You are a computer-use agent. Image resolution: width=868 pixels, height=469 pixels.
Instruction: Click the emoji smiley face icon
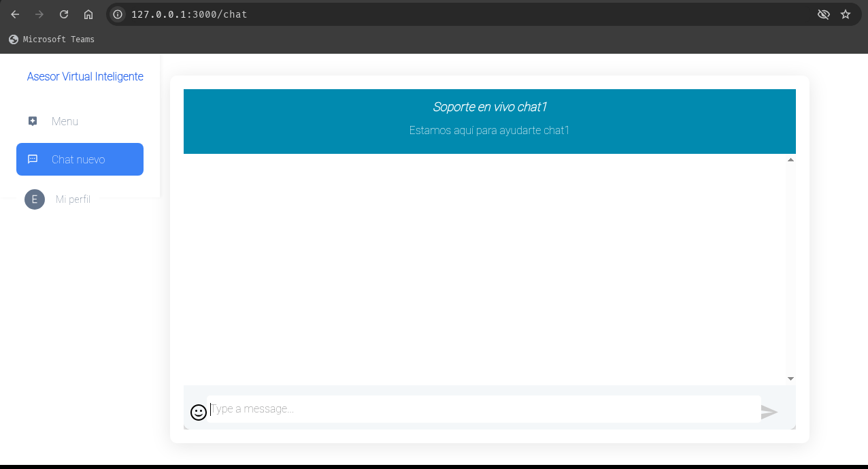(x=198, y=413)
